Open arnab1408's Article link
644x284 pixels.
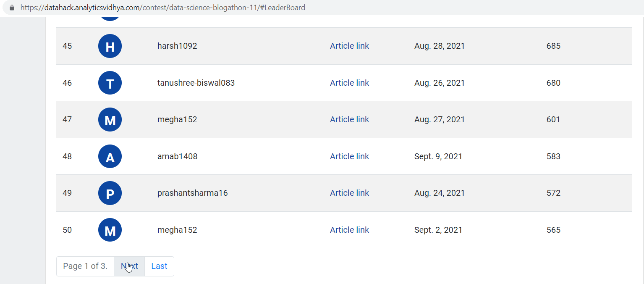point(349,156)
